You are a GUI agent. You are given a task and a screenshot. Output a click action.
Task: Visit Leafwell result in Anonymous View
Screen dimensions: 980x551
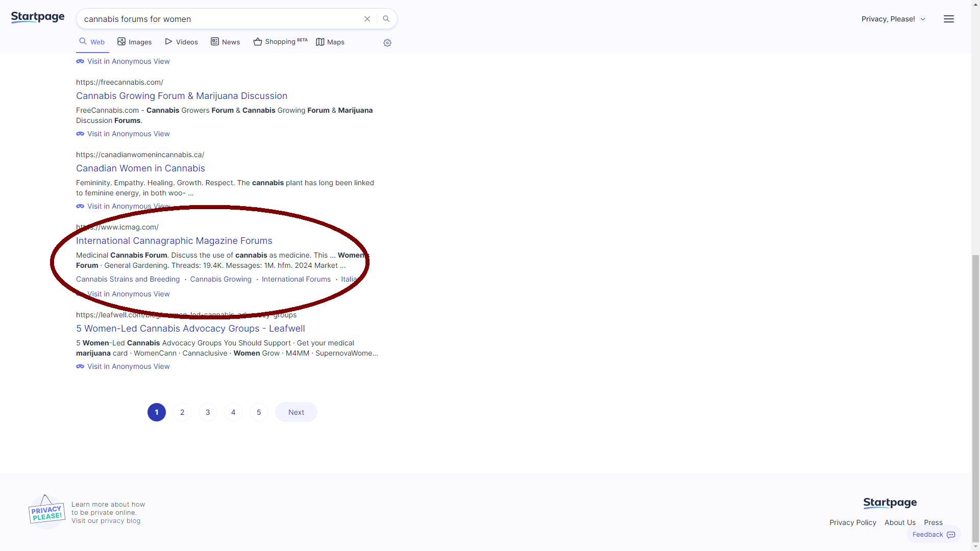point(123,366)
